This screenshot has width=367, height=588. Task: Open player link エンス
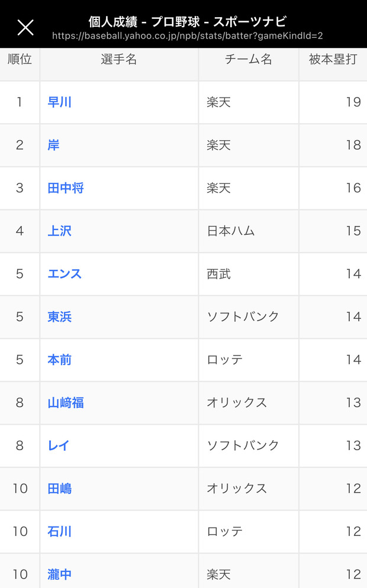click(x=65, y=274)
